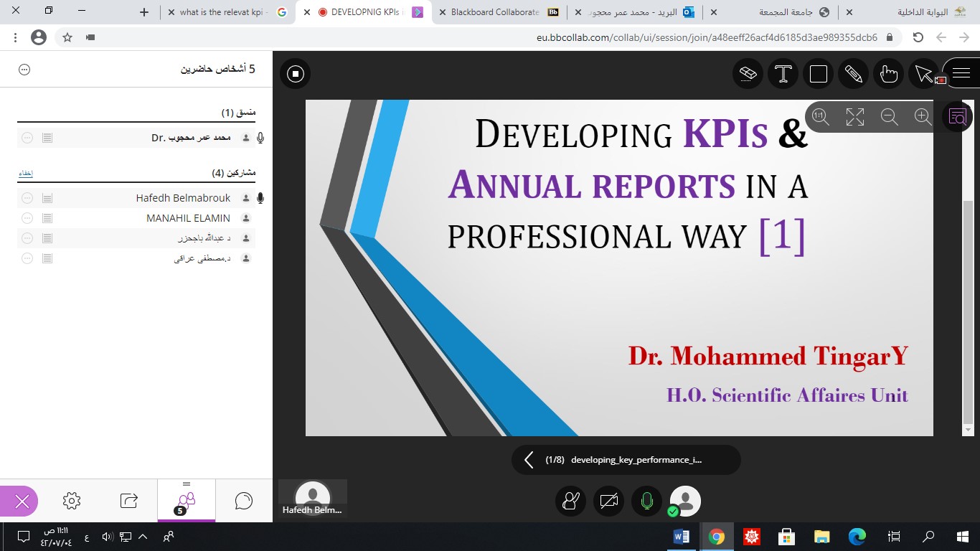
Task: Open attendee controls for MANAHIL ELAMIN
Action: click(27, 218)
